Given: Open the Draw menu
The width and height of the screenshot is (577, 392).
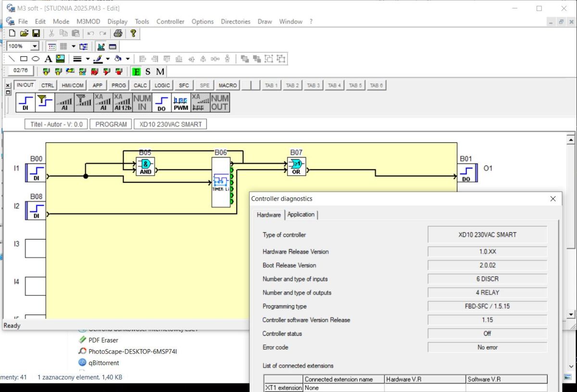Looking at the screenshot, I should pos(265,21).
